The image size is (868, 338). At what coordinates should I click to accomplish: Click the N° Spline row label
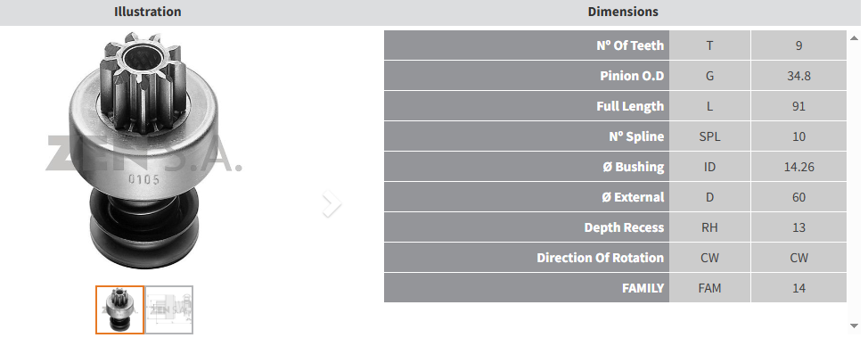pos(636,136)
